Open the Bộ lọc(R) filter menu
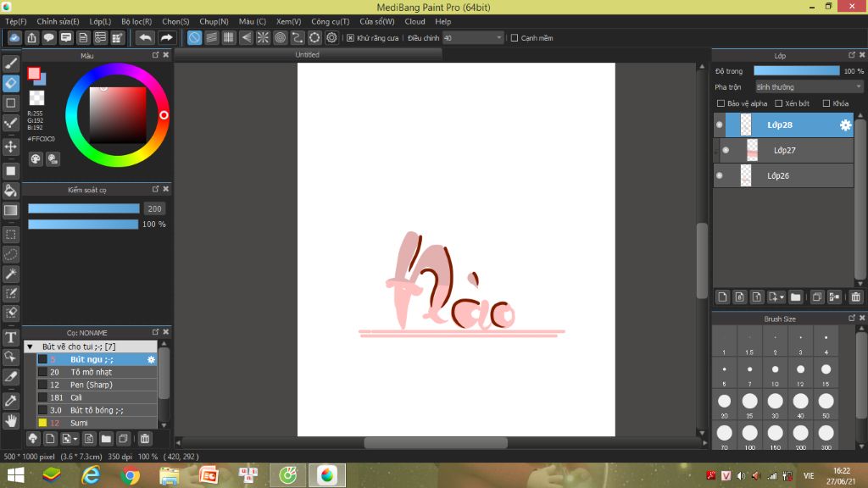Viewport: 868px width, 488px height. pyautogui.click(x=136, y=21)
